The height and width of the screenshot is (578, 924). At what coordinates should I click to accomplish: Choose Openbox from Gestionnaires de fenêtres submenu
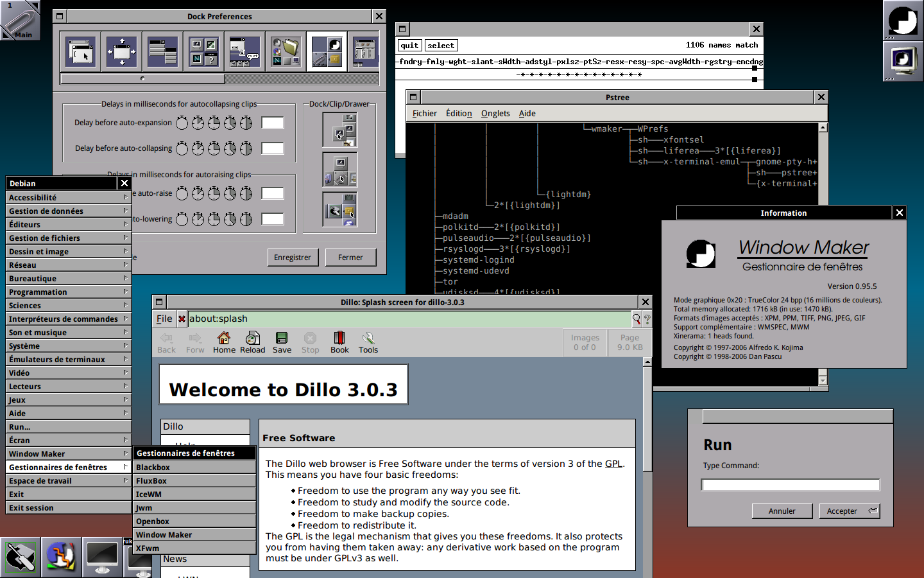pyautogui.click(x=194, y=521)
